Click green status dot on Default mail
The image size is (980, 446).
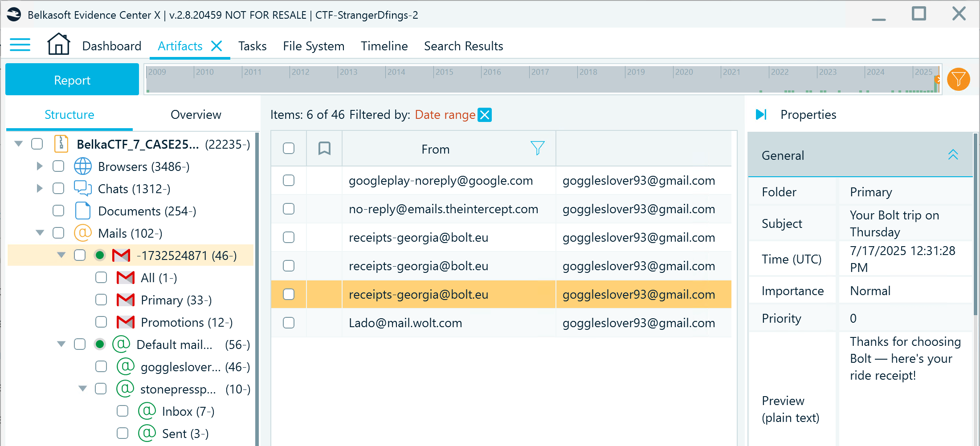click(100, 344)
